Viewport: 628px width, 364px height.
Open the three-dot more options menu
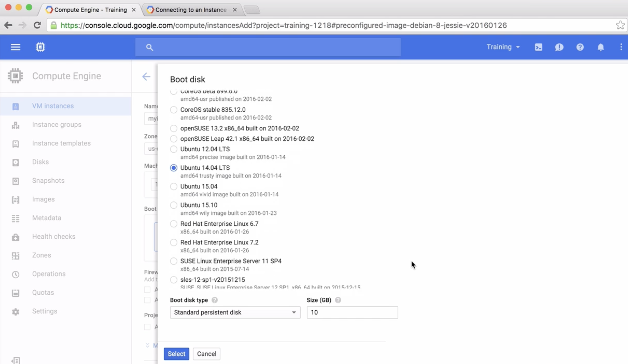[621, 47]
